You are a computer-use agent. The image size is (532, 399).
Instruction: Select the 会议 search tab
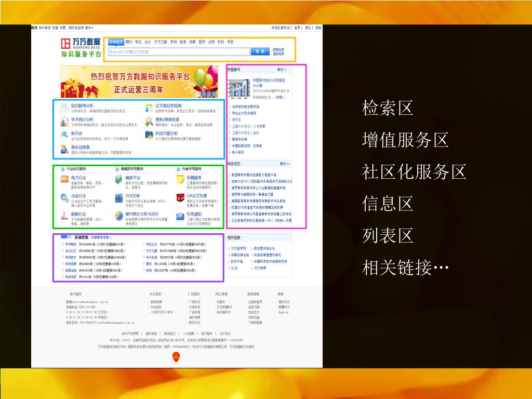tap(148, 42)
